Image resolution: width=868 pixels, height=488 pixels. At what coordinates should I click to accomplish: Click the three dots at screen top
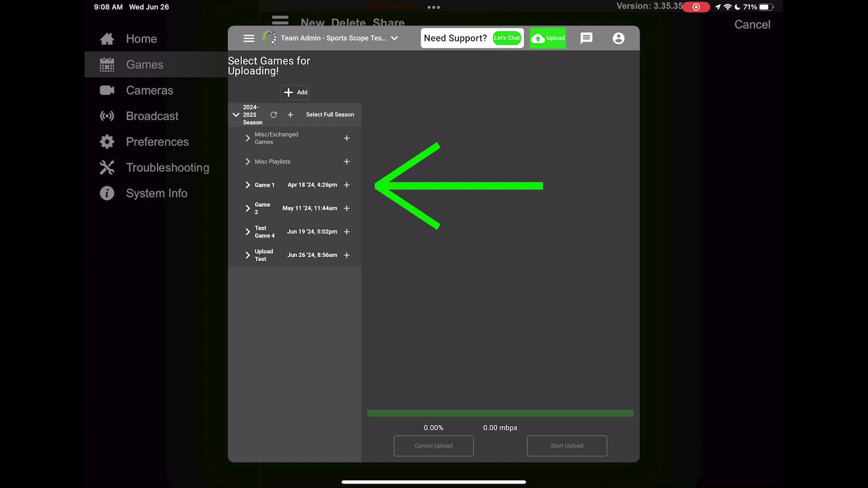(x=434, y=7)
